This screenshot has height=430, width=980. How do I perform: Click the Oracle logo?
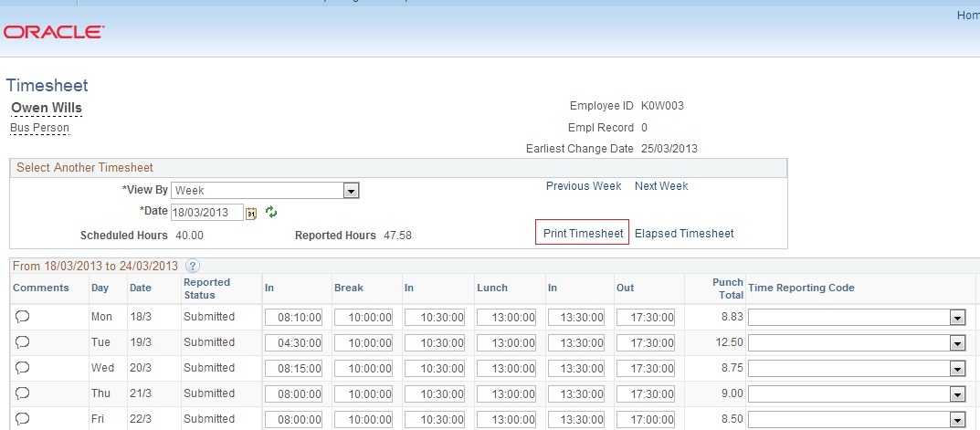coord(54,32)
